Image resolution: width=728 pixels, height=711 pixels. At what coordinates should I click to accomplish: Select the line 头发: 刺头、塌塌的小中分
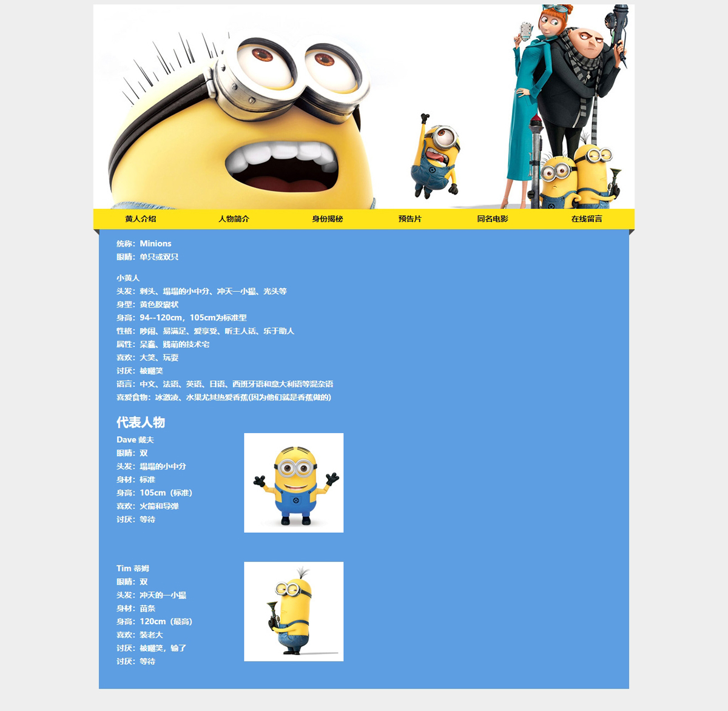pos(201,291)
